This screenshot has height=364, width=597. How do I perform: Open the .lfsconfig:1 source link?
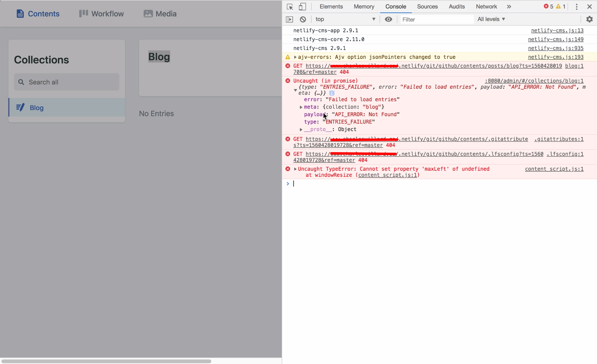(565, 154)
